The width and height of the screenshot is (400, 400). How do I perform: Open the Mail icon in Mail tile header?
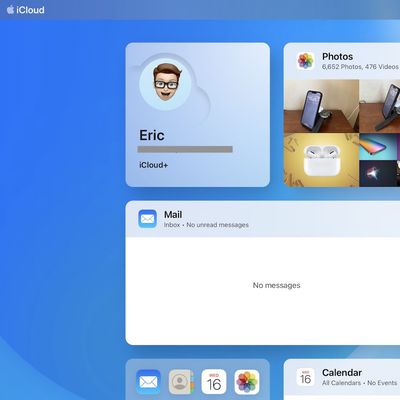click(147, 219)
